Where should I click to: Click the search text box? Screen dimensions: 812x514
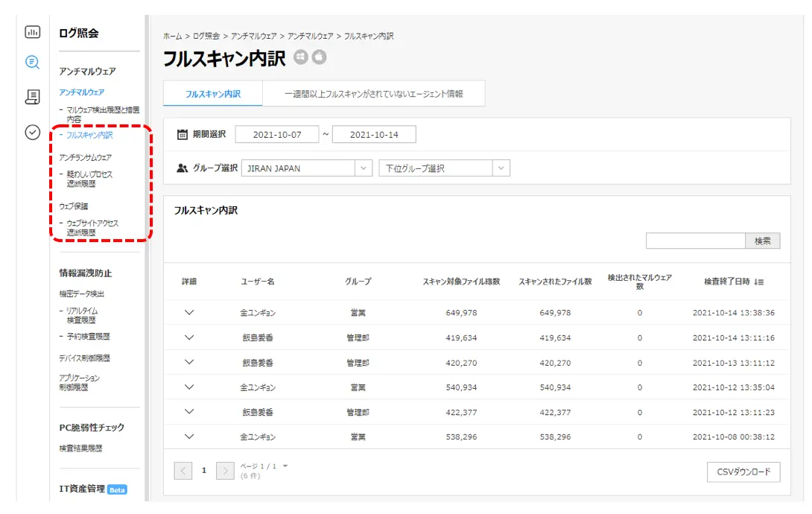tap(695, 241)
